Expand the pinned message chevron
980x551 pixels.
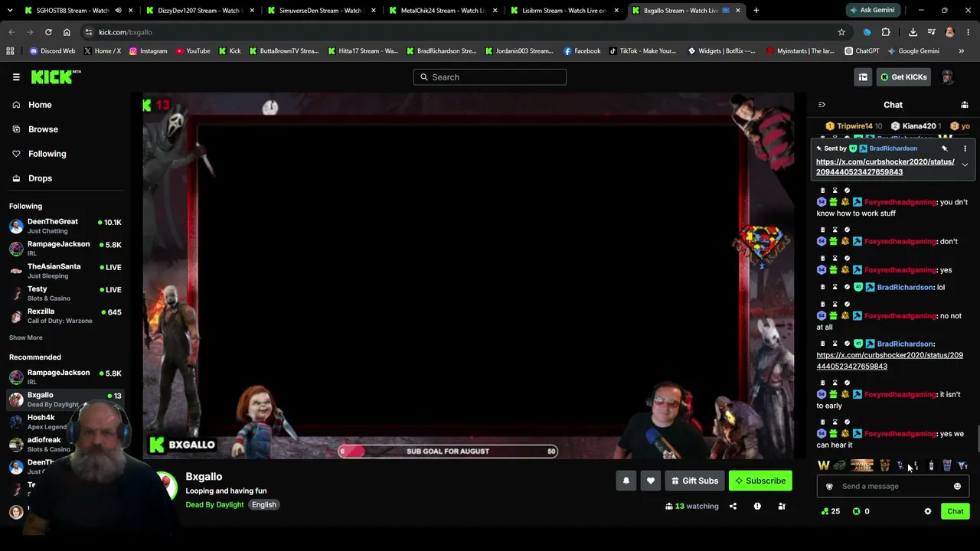pos(965,165)
